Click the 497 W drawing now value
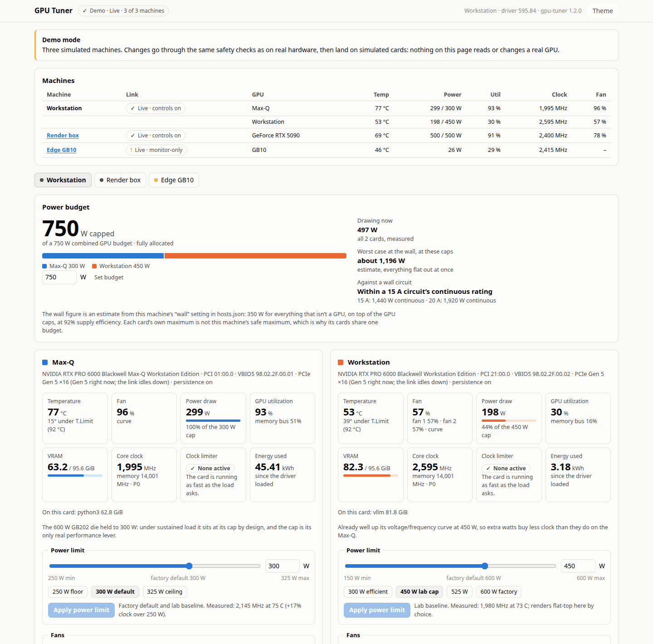 (x=367, y=230)
